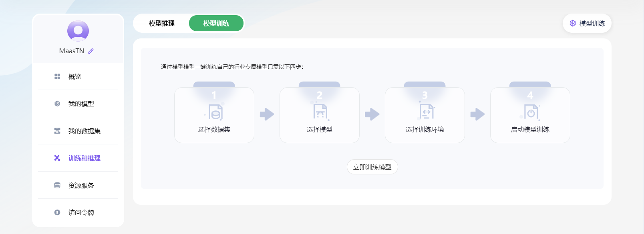Click the 训练和推理 purple icon
644x234 pixels.
(57, 158)
